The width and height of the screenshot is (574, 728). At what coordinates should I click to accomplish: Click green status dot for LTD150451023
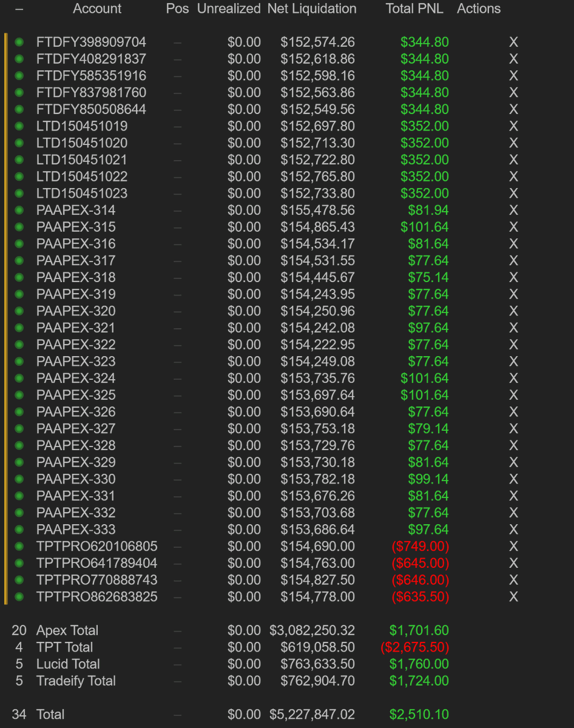coord(19,194)
